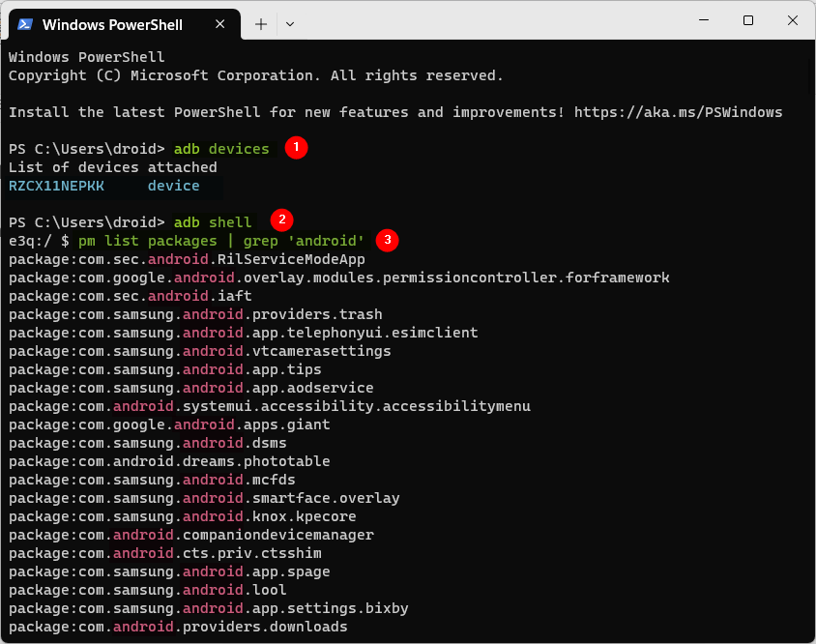Click the com.samsung.android.app.tips package line

point(165,369)
